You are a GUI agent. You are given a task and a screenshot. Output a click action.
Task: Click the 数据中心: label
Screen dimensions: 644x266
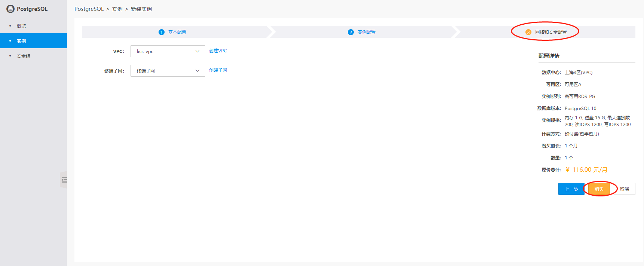[551, 73]
